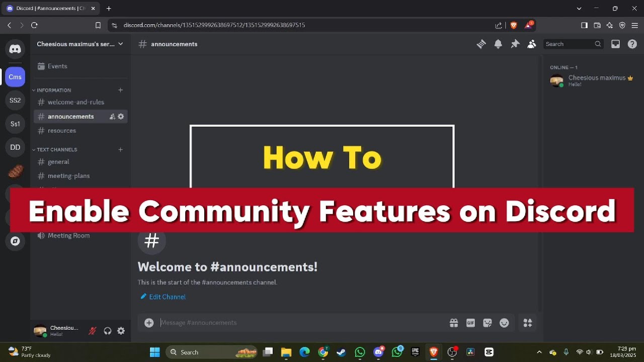Open the general channel
Viewport: 644px width, 362px height.
pos(80,162)
